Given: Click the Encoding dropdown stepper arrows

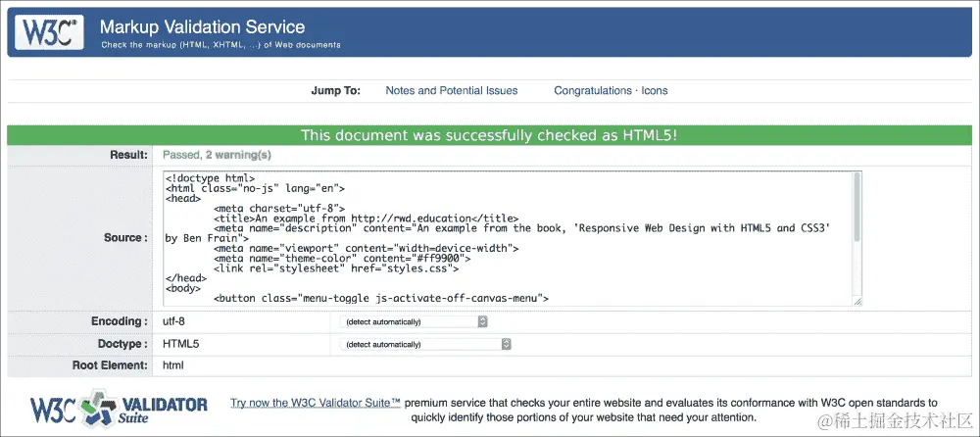Looking at the screenshot, I should point(482,321).
